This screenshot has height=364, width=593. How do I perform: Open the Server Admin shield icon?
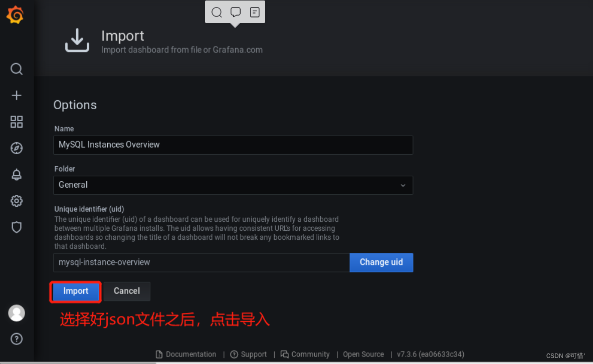pyautogui.click(x=16, y=227)
